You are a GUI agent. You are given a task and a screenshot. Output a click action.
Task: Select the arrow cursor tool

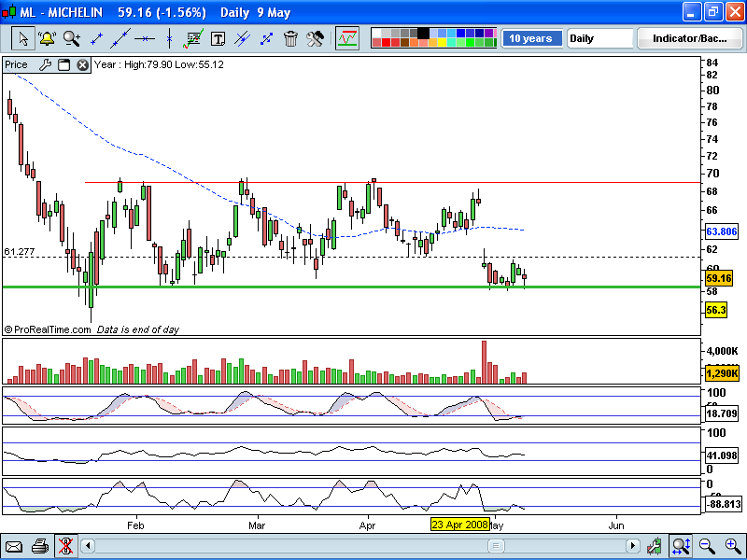pos(22,38)
